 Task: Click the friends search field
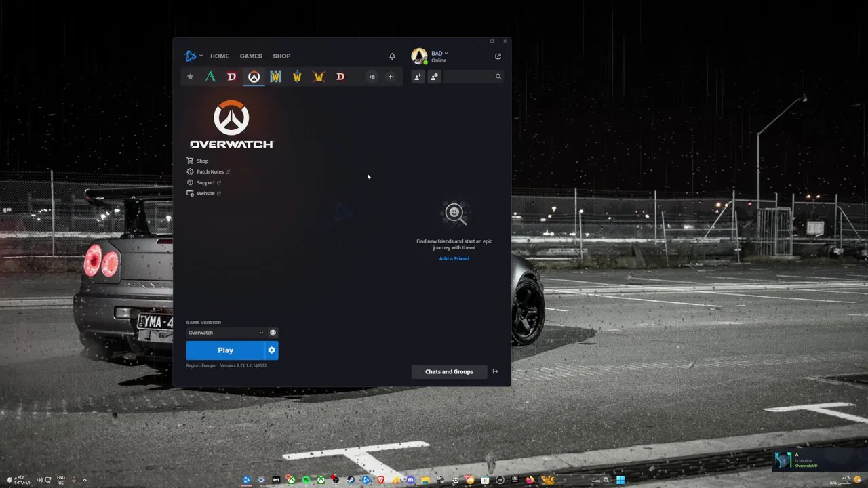point(474,77)
